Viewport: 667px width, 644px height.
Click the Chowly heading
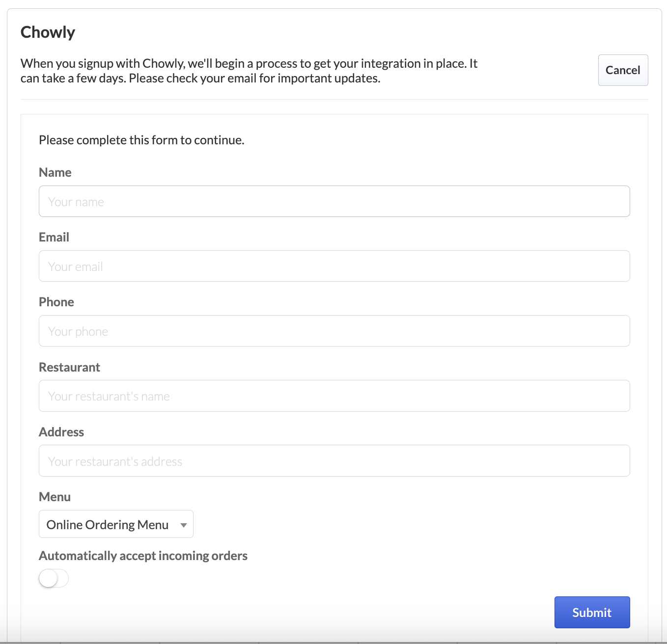tap(48, 31)
